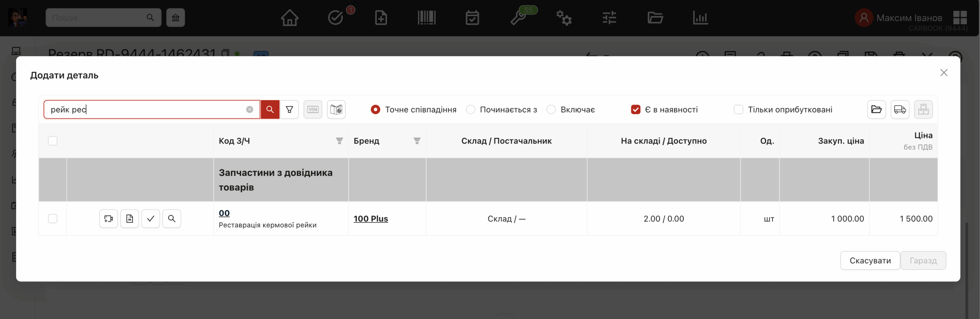The image size is (980, 319).
Task: Open the 'Бренд' column filter
Action: pyautogui.click(x=417, y=141)
